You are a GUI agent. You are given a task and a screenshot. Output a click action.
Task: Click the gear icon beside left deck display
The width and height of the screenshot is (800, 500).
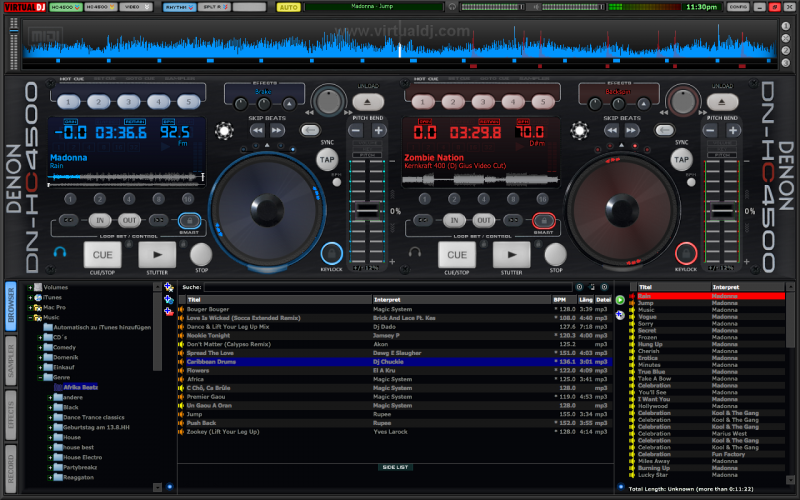tap(224, 131)
